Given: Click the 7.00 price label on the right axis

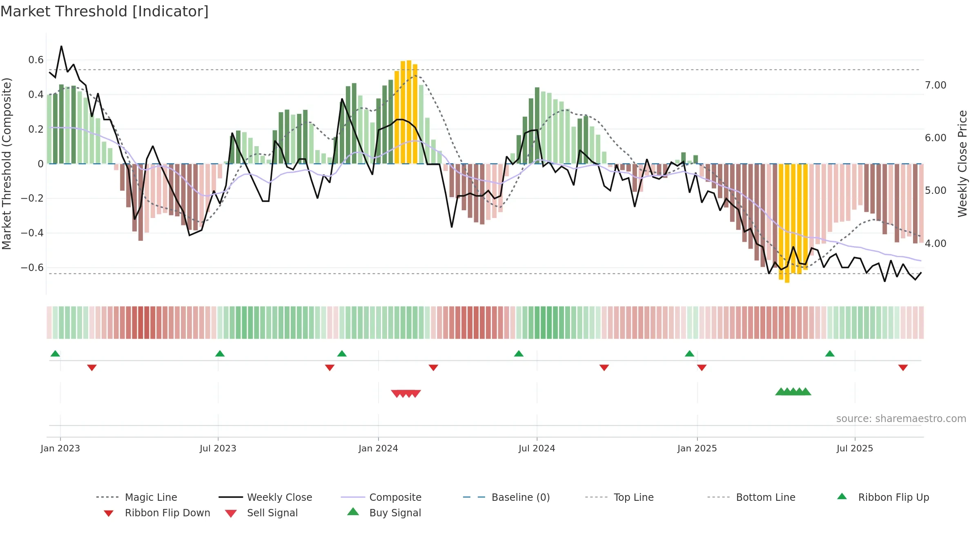Looking at the screenshot, I should [935, 85].
